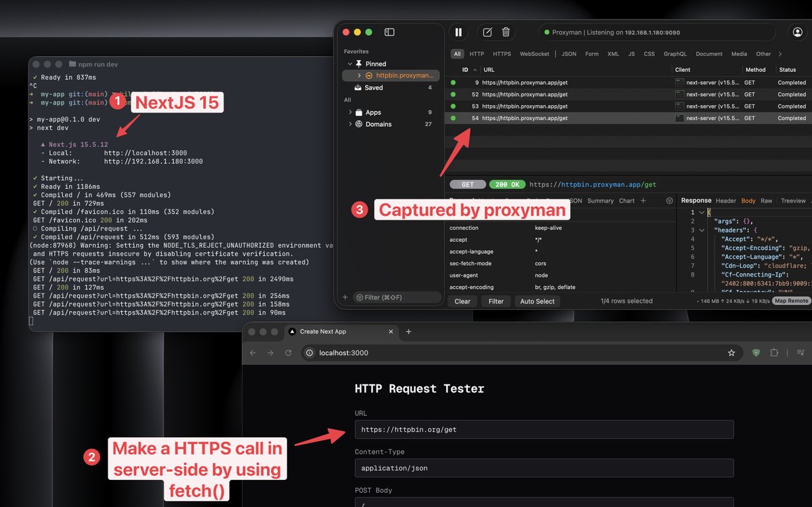Pause Proxyman traffic recording
The image size is (812, 507).
point(458,32)
